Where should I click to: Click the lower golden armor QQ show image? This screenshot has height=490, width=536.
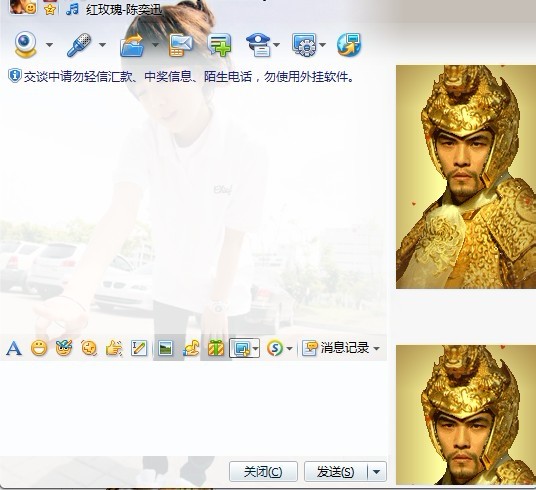point(466,415)
